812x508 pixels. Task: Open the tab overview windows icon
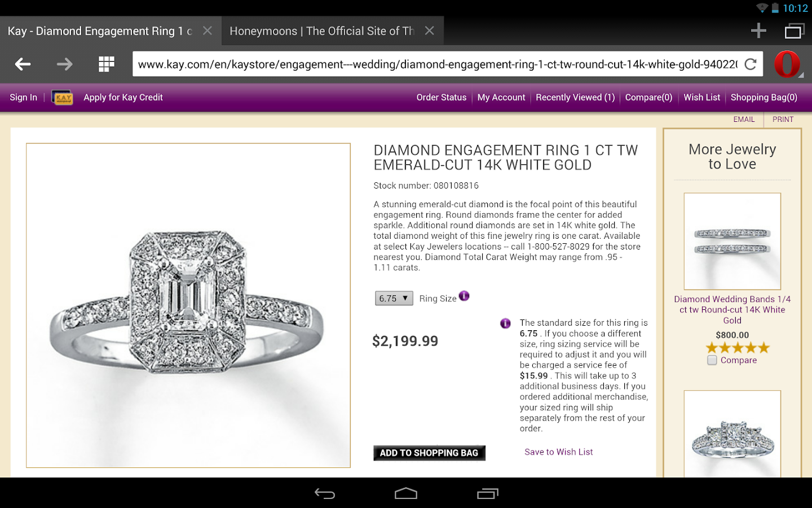coord(794,31)
